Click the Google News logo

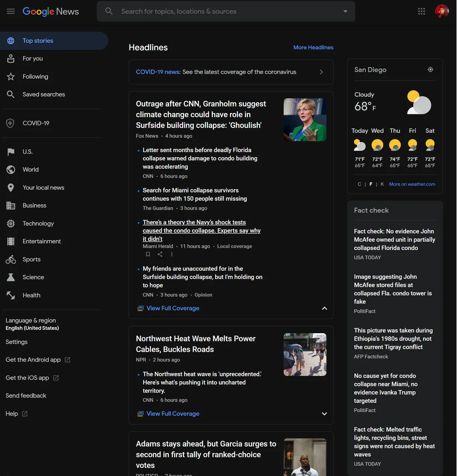point(51,12)
